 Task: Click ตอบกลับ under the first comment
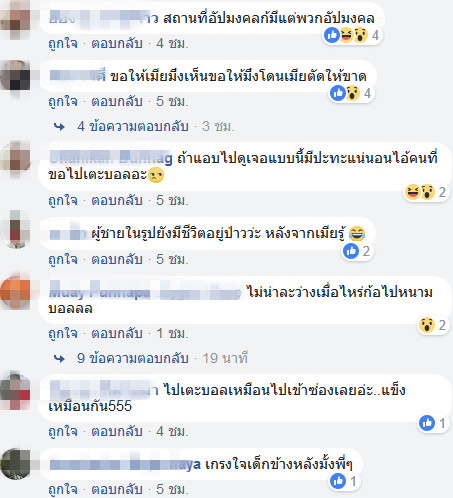tap(117, 44)
